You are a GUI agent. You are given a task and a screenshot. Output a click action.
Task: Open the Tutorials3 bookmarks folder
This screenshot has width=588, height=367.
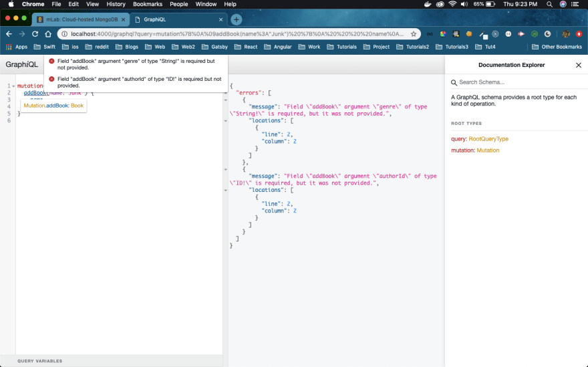(452, 47)
